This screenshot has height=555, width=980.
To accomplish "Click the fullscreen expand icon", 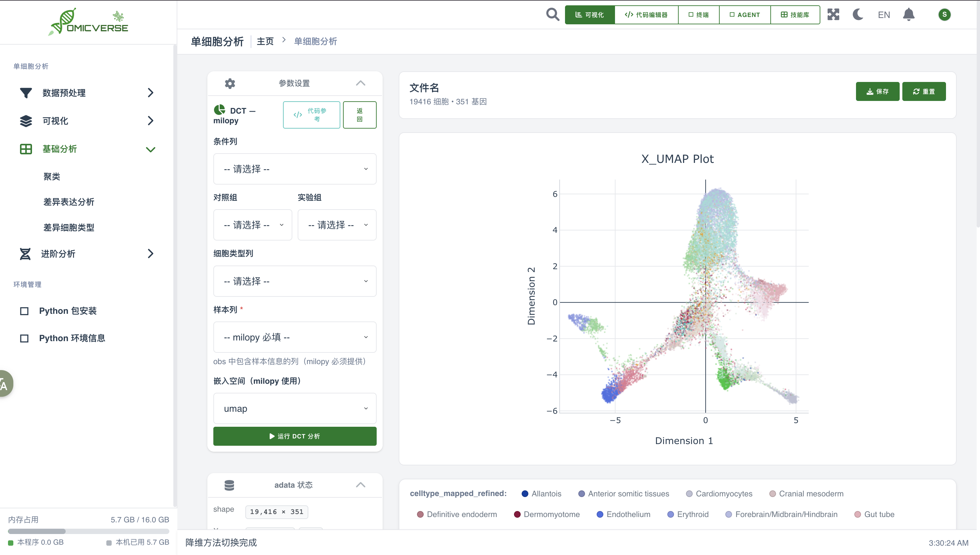I will [x=833, y=14].
